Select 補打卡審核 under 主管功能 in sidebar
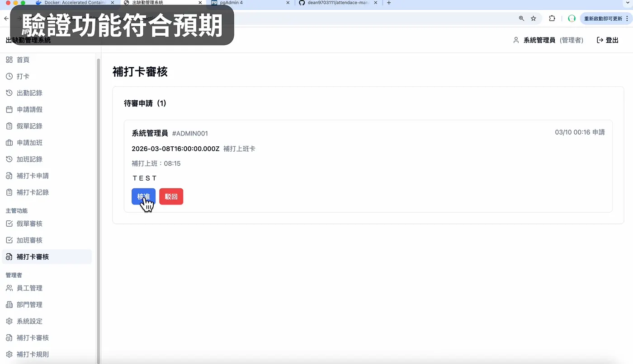 coord(47,257)
